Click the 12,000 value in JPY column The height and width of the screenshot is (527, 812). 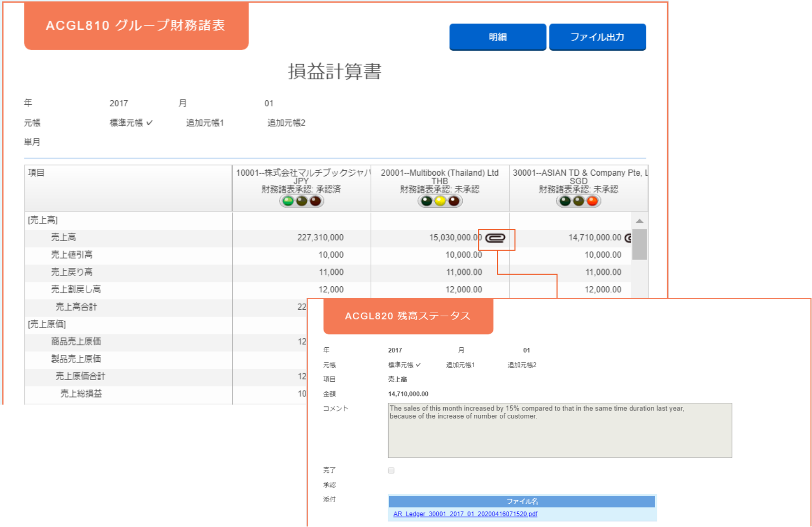(x=331, y=290)
